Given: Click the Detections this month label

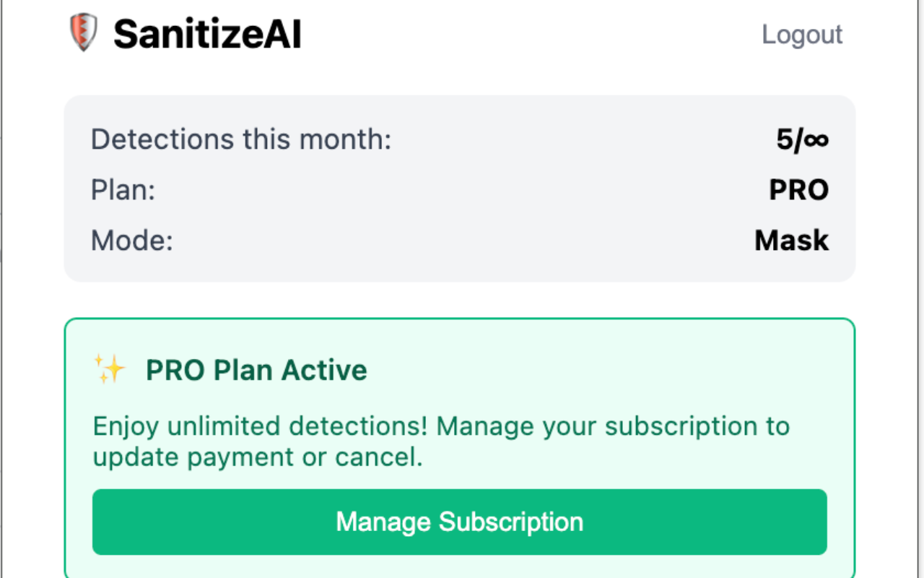Looking at the screenshot, I should pyautogui.click(x=240, y=139).
